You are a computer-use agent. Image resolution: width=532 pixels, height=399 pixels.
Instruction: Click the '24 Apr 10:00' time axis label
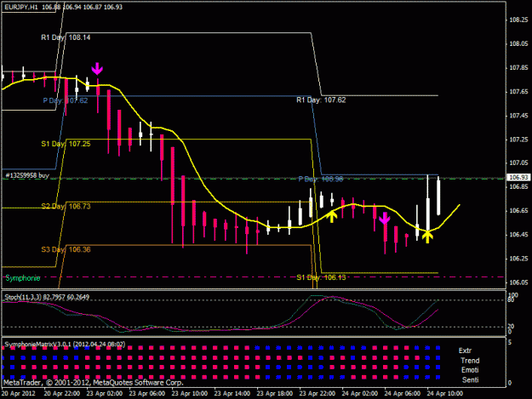445,394
